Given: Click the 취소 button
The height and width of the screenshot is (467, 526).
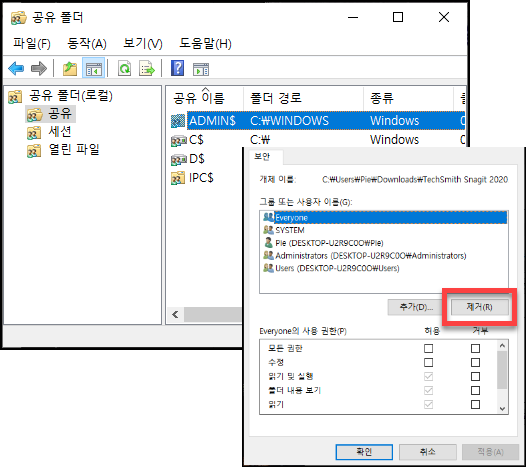Looking at the screenshot, I should 428,452.
